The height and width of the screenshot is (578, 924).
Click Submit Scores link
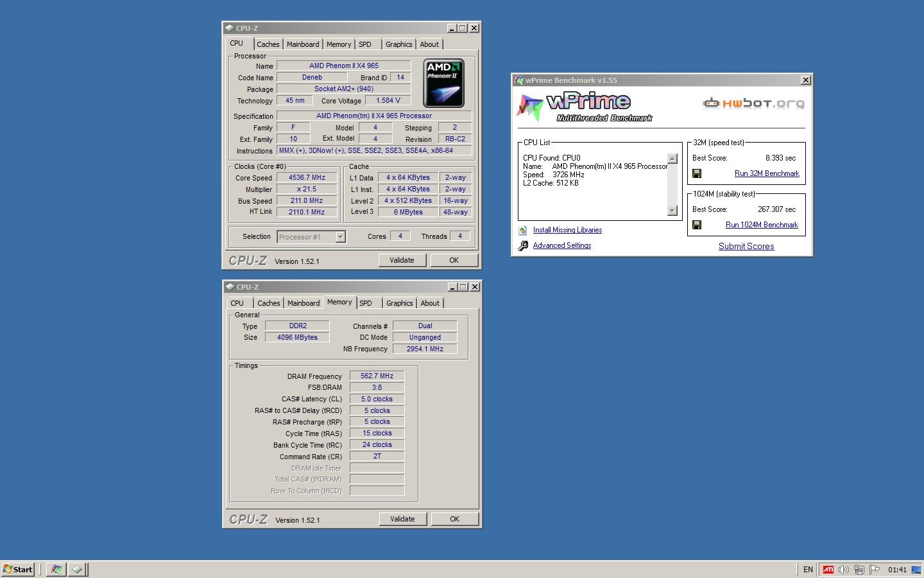coord(746,246)
